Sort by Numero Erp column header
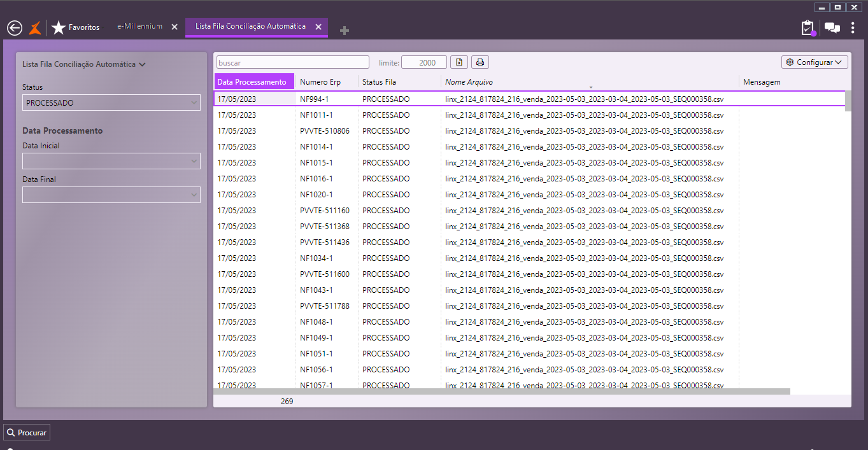The height and width of the screenshot is (450, 868). point(320,82)
